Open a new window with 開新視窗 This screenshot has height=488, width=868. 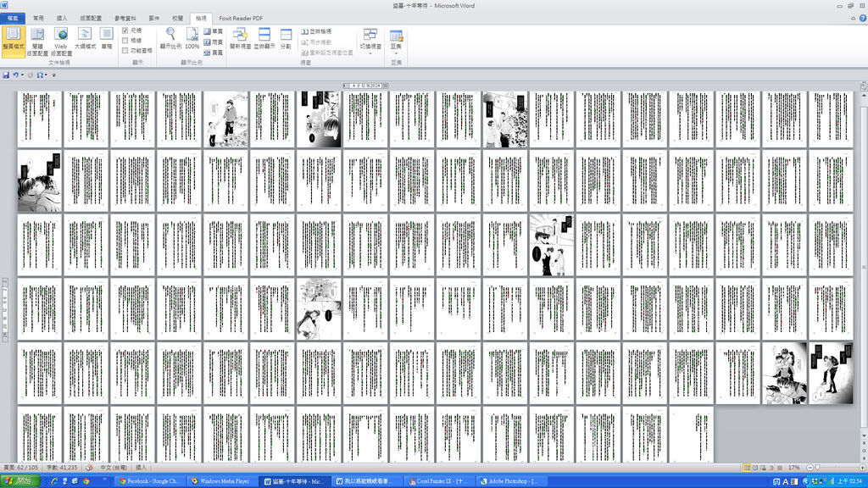[x=240, y=39]
